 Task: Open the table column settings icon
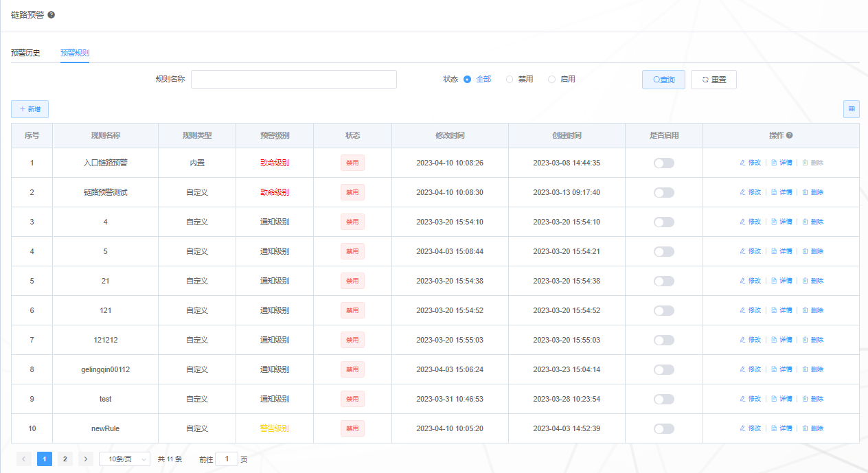(x=852, y=109)
